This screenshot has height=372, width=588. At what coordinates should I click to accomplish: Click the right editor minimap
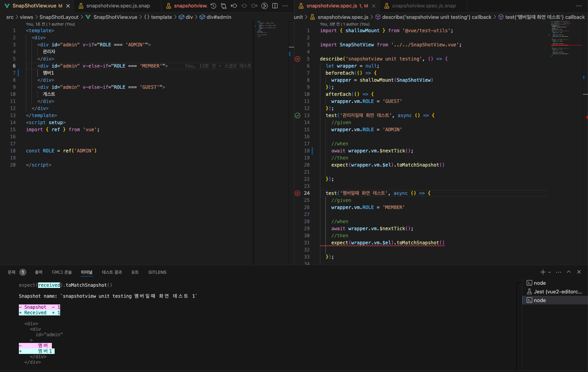566,38
